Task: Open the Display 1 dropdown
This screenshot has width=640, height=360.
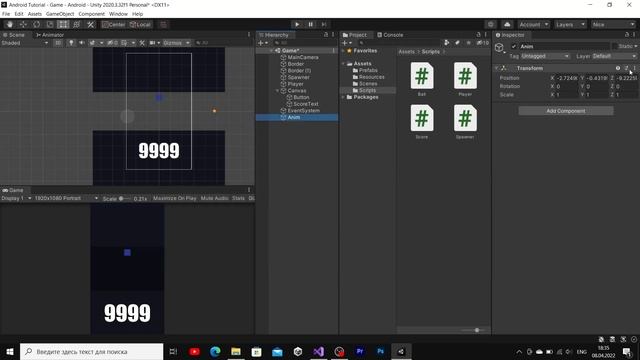Action: 16,198
